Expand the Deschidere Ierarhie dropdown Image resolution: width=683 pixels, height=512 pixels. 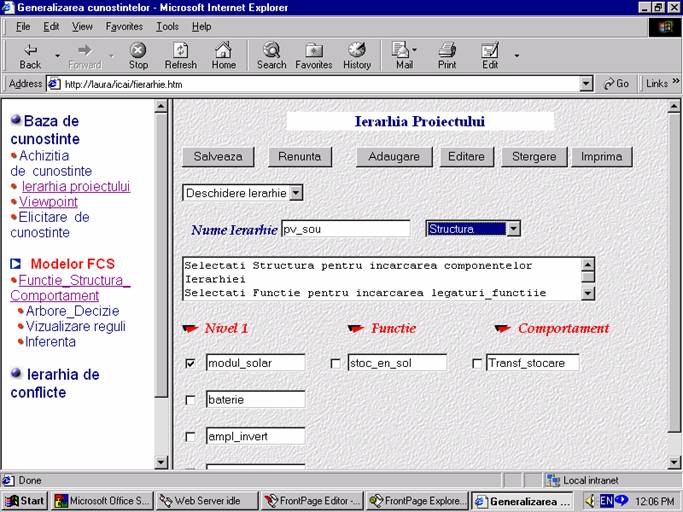295,192
